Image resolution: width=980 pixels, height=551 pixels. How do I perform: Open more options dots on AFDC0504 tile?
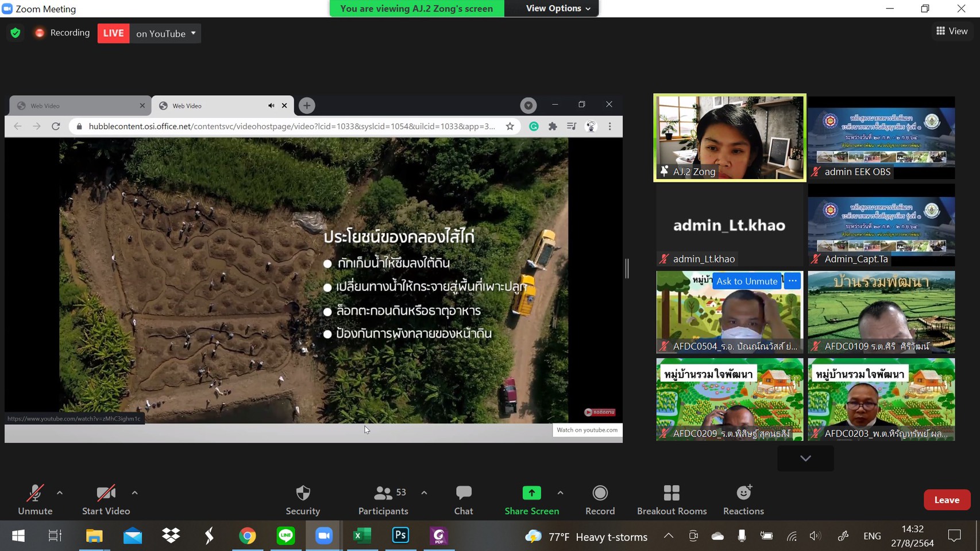[793, 281]
